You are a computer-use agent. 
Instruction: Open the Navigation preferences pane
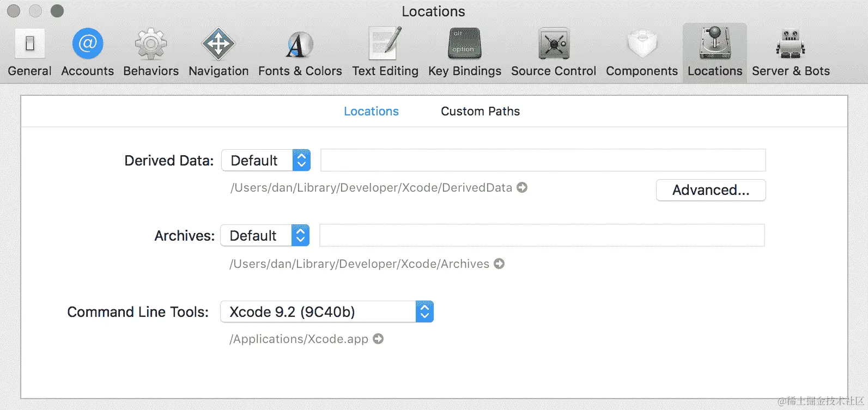tap(218, 52)
